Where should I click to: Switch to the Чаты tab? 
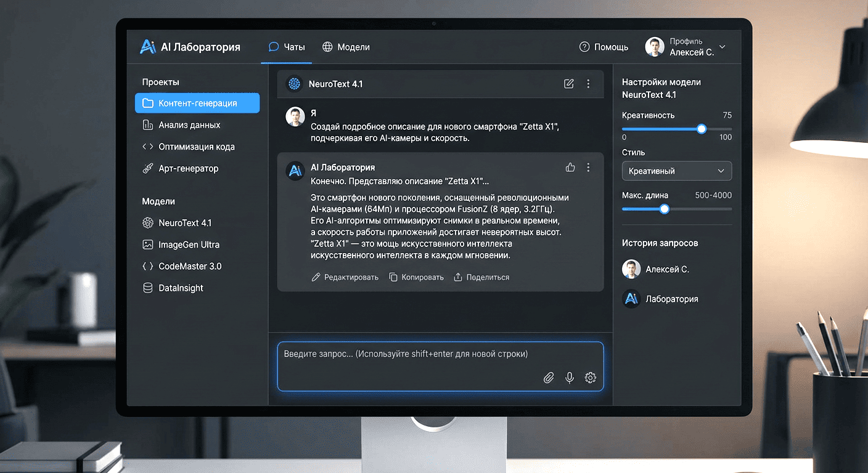click(x=287, y=47)
